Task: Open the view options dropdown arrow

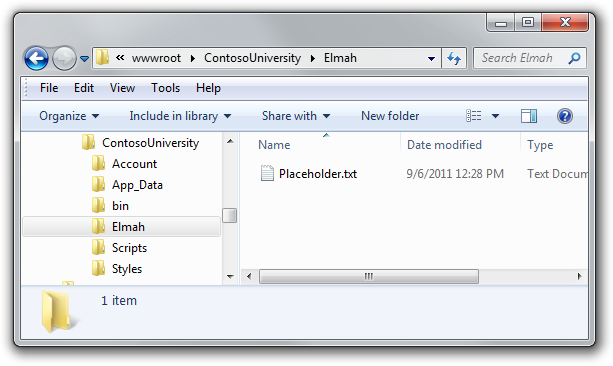Action: coord(495,116)
